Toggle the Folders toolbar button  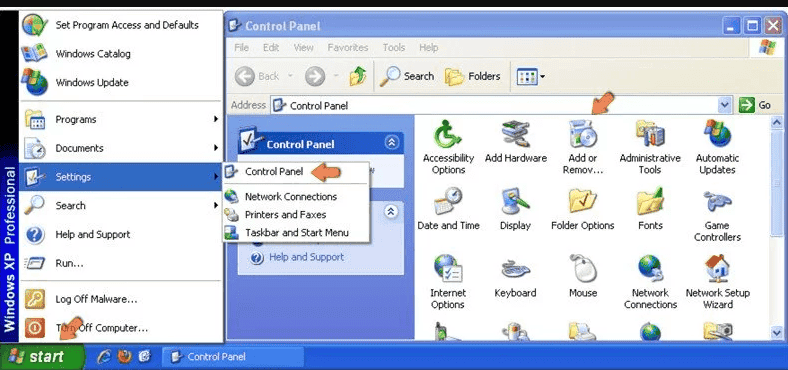472,76
